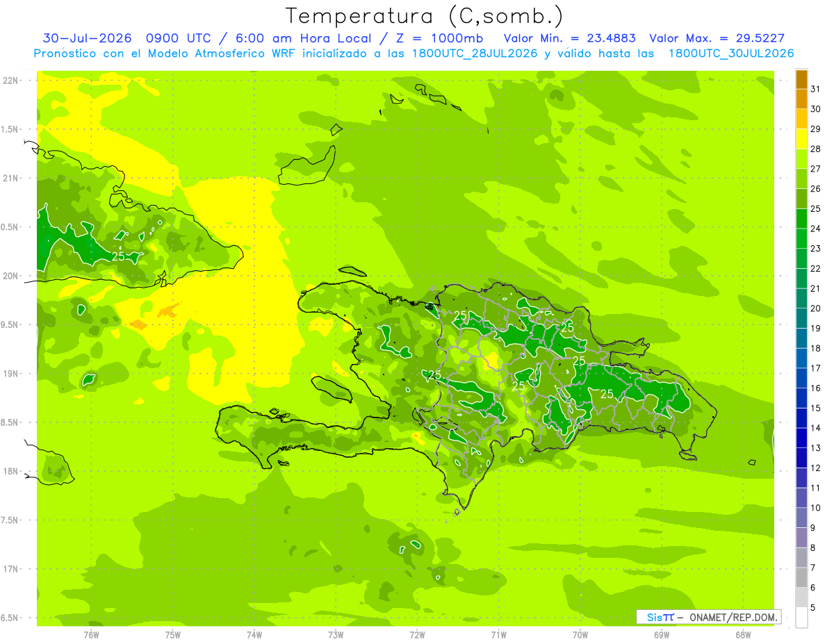Click the Temperatura (C,somb.) title
834x644 pixels.
[x=425, y=16]
